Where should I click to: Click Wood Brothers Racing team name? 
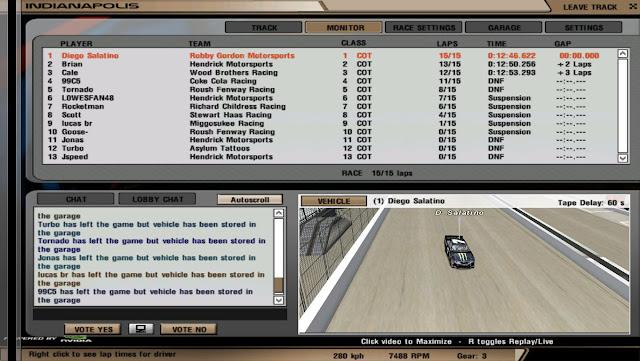tap(233, 72)
